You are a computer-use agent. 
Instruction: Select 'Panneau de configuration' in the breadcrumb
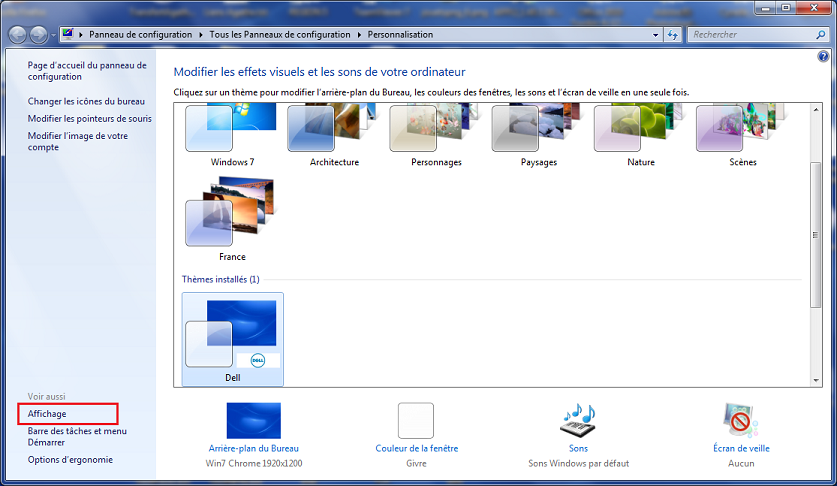[140, 34]
